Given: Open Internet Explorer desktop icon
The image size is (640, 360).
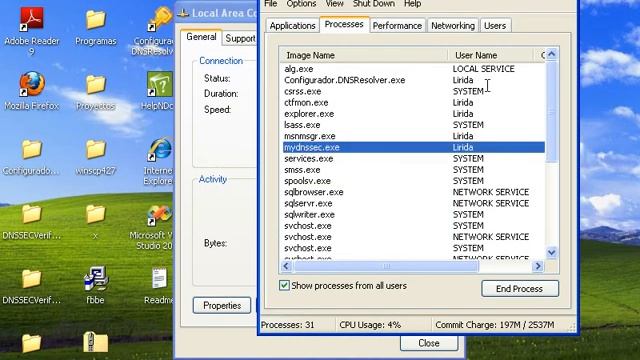Looking at the screenshot, I should click(160, 149).
